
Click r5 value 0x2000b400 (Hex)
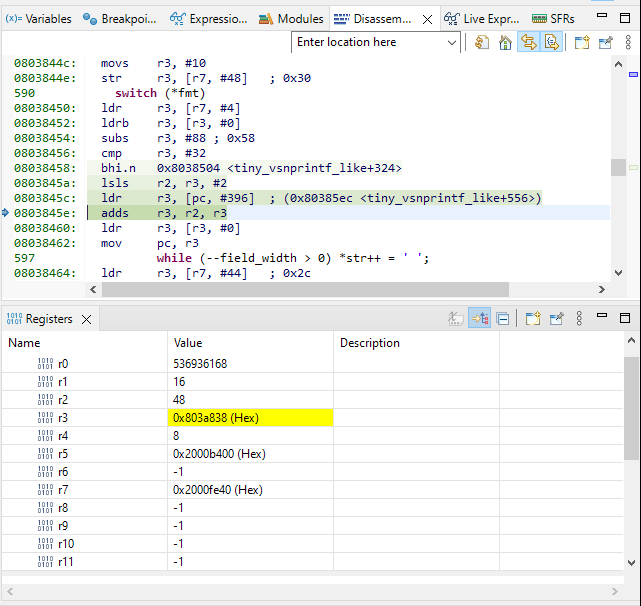219,453
